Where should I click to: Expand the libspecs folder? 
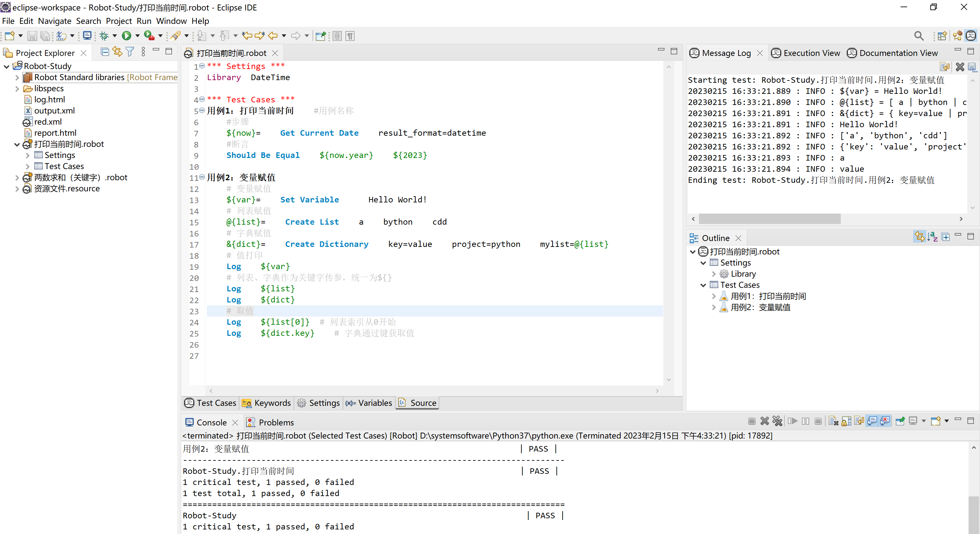point(17,88)
